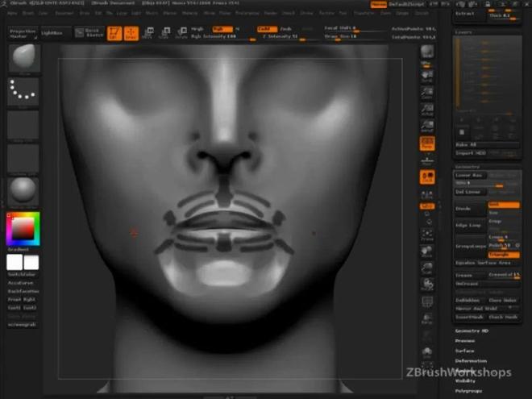The width and height of the screenshot is (532, 399).
Task: Click the right shelf Scale view icon
Action: click(x=427, y=268)
